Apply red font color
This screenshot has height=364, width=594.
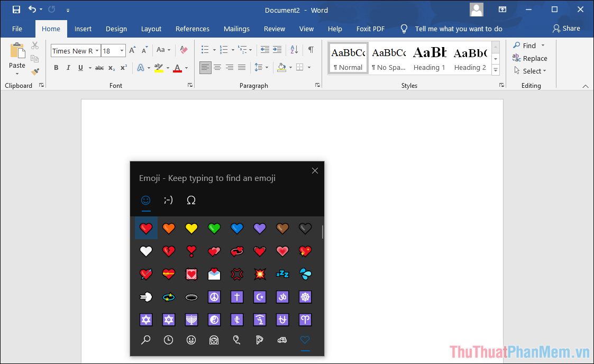coord(177,68)
